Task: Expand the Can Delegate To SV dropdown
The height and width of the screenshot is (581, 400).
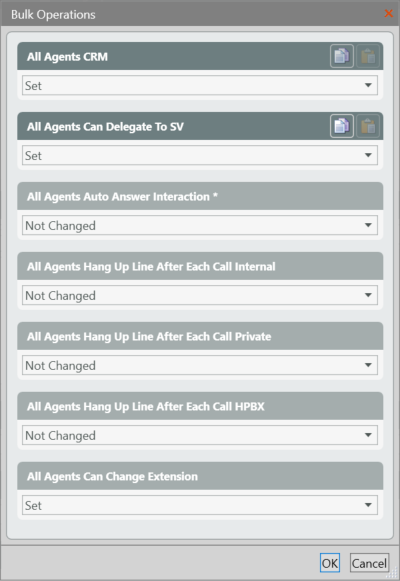Action: (x=200, y=155)
